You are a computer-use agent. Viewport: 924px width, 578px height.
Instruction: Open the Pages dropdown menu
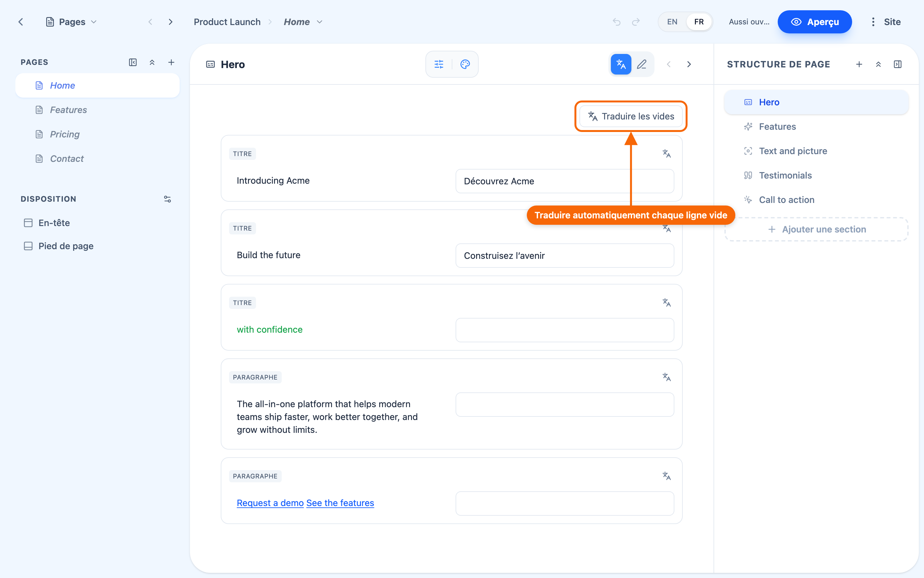[x=71, y=22]
